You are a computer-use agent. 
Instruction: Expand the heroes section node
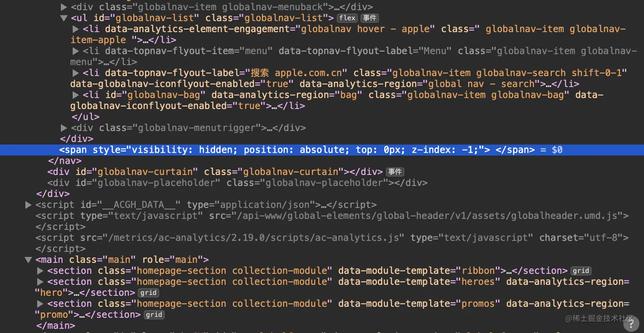(x=40, y=282)
